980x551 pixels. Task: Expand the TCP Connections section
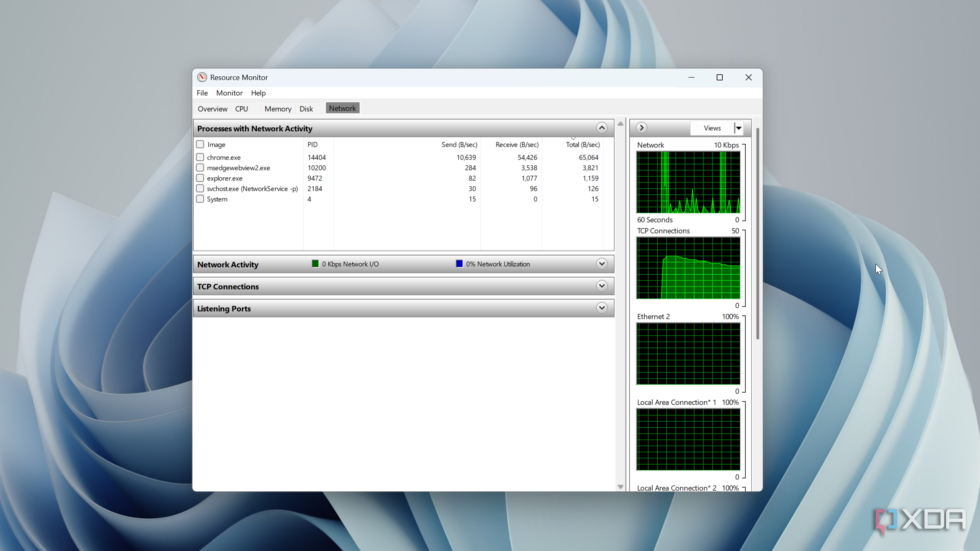point(601,286)
